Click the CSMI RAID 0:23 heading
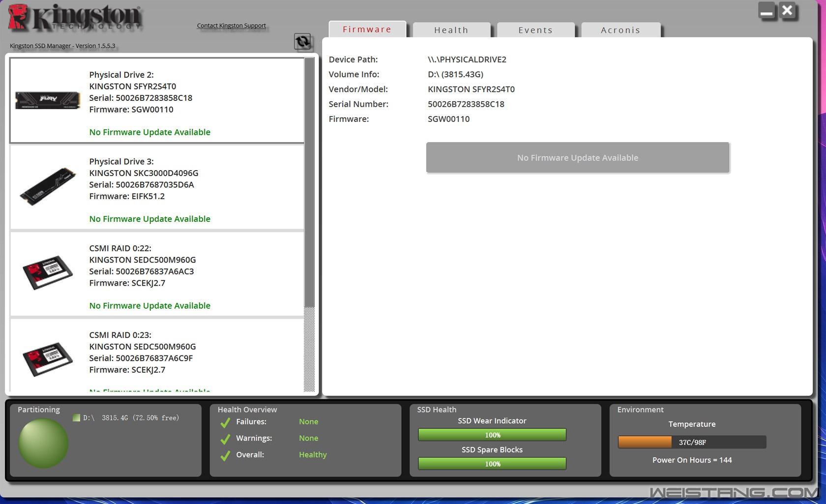Viewport: 826px width, 504px height. [120, 335]
